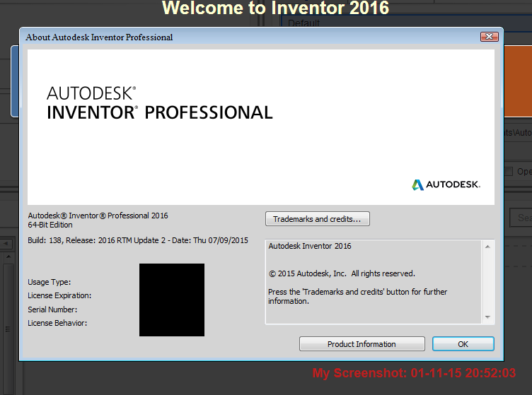The height and width of the screenshot is (395, 532).
Task: Click the 'License Behavior:' label
Action: click(57, 323)
